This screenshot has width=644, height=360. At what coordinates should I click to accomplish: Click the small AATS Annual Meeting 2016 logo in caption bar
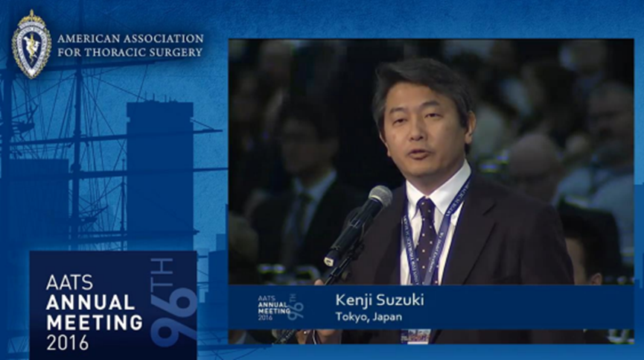pos(281,307)
